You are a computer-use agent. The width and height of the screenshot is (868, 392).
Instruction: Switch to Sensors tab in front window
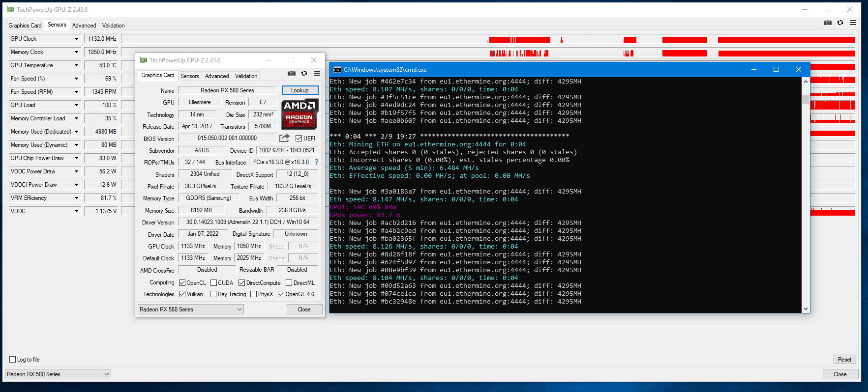(190, 76)
